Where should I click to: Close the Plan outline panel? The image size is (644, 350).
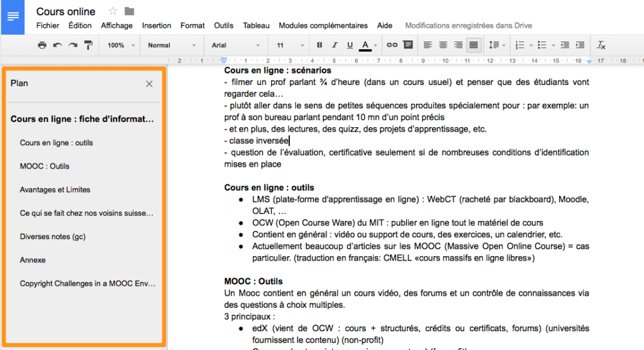pos(149,84)
